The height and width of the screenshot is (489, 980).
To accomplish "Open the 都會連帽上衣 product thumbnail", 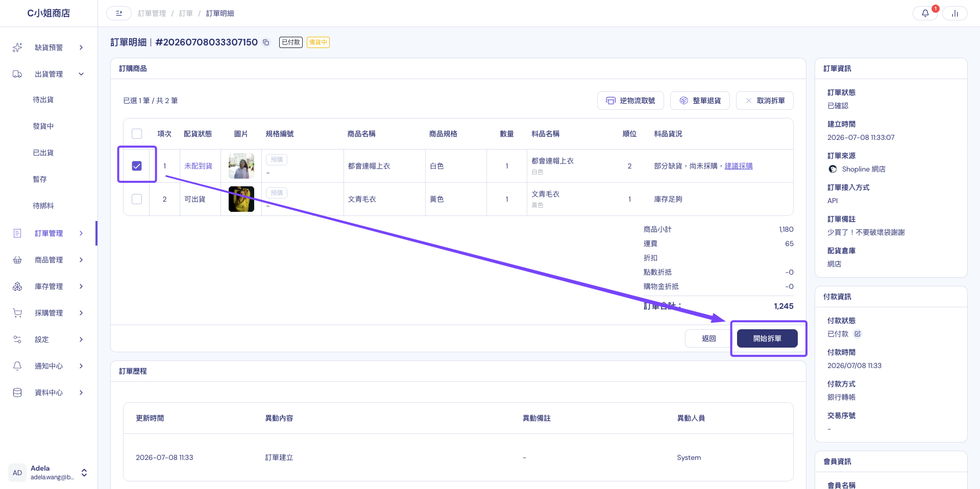I will tap(241, 166).
